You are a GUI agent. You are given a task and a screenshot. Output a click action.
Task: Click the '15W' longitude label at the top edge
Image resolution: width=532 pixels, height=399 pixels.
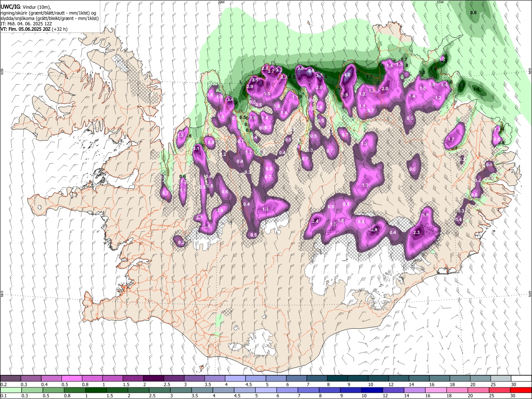click(441, 2)
